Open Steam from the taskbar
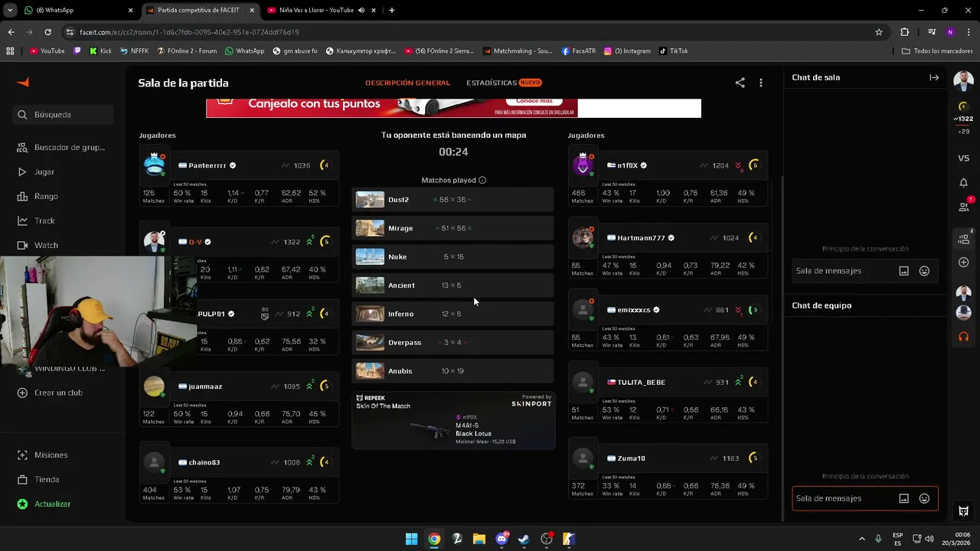 coord(524,539)
